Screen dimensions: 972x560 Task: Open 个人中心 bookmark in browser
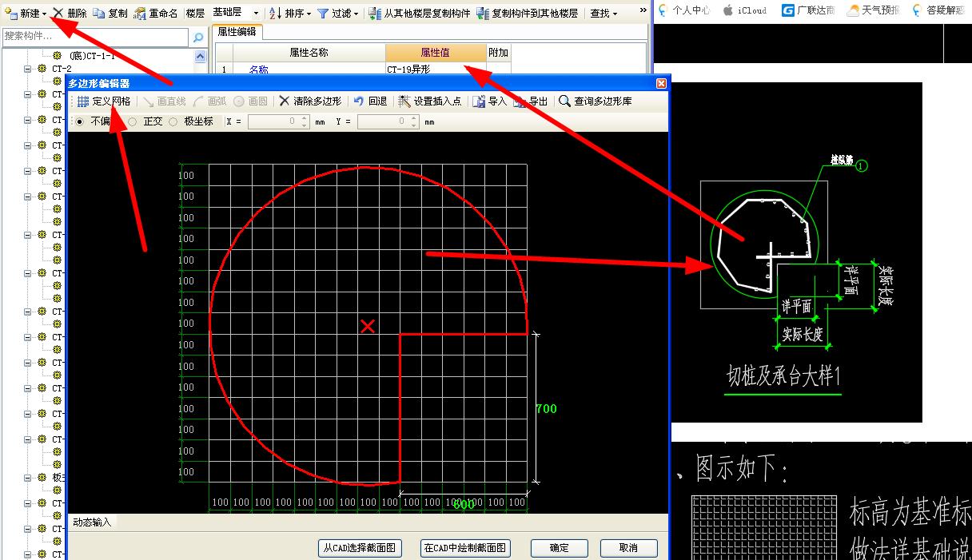[684, 10]
